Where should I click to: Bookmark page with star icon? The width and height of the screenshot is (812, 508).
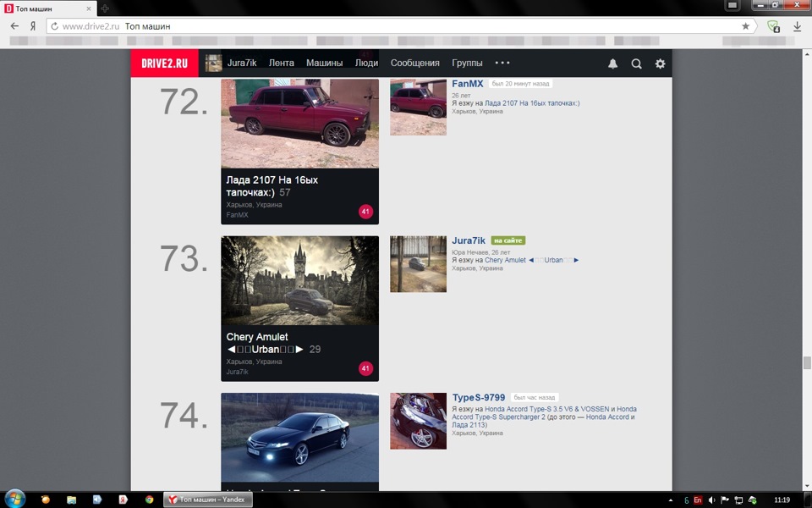pos(745,26)
